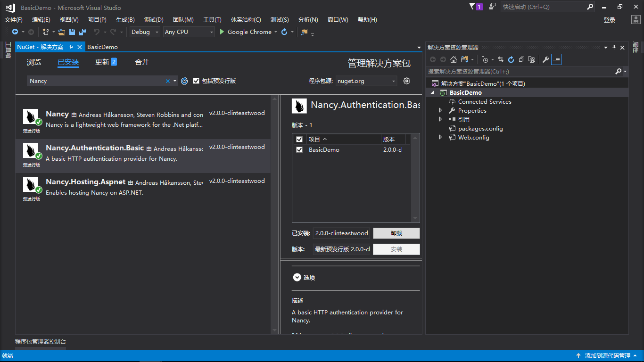Click the pending changes filter clock icon
The height and width of the screenshot is (362, 644).
pos(485,59)
